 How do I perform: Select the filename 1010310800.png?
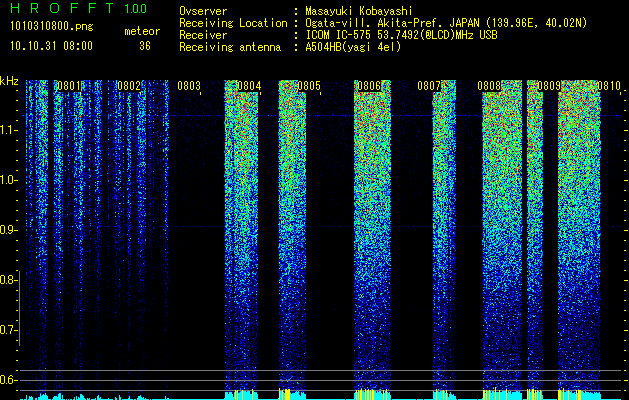(52, 27)
